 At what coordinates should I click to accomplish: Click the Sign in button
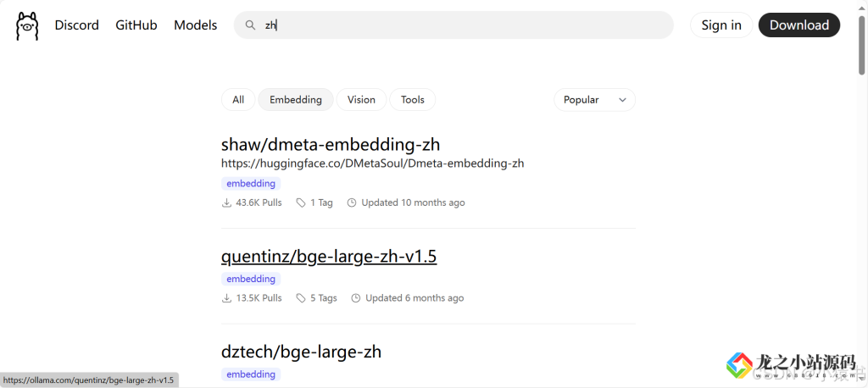[721, 25]
